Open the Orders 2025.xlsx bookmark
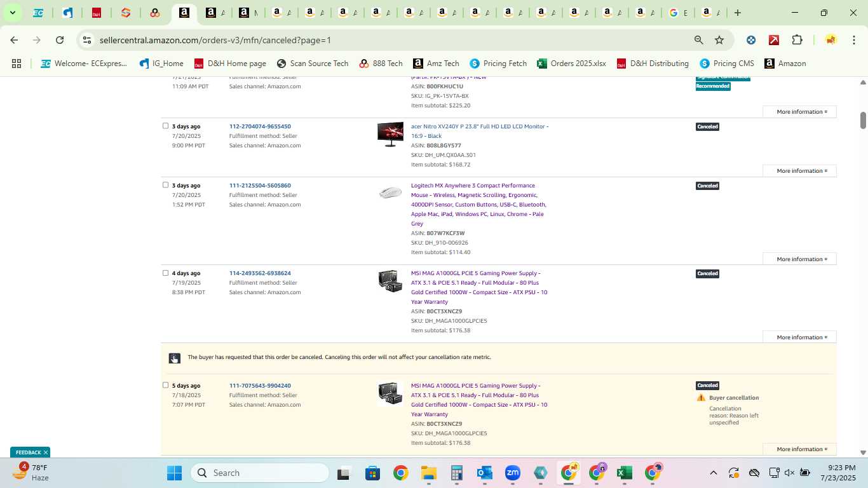Viewport: 868px width, 488px height. point(571,64)
